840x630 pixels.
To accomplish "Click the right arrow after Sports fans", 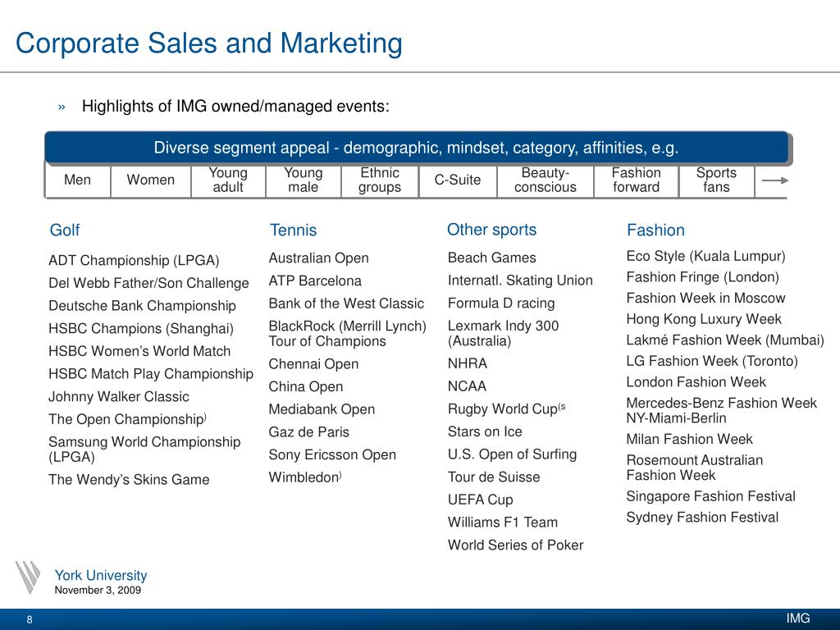I will (774, 180).
